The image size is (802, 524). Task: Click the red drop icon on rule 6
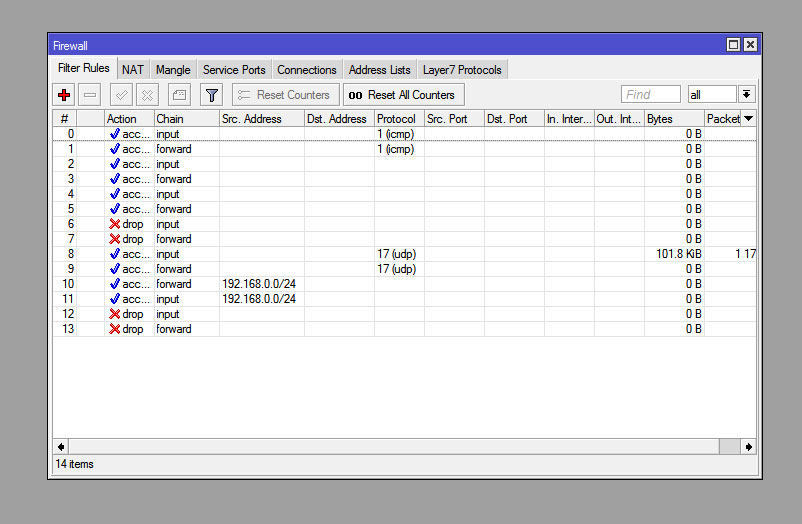[x=115, y=224]
